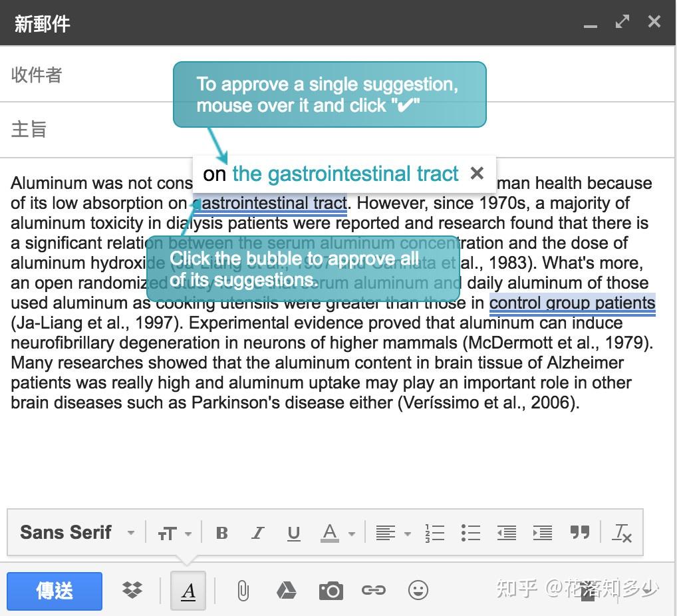Click the word 'Alzheimer' in the body

[585, 363]
